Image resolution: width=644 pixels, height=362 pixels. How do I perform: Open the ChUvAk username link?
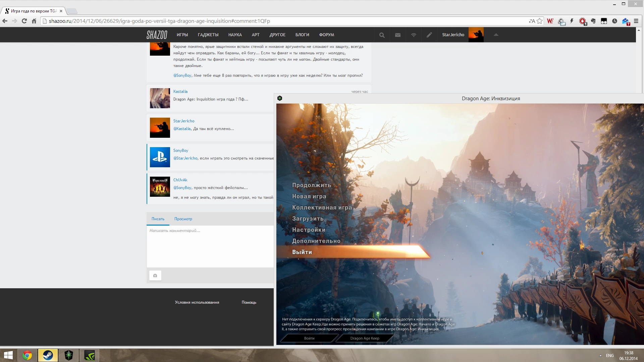coord(180,180)
